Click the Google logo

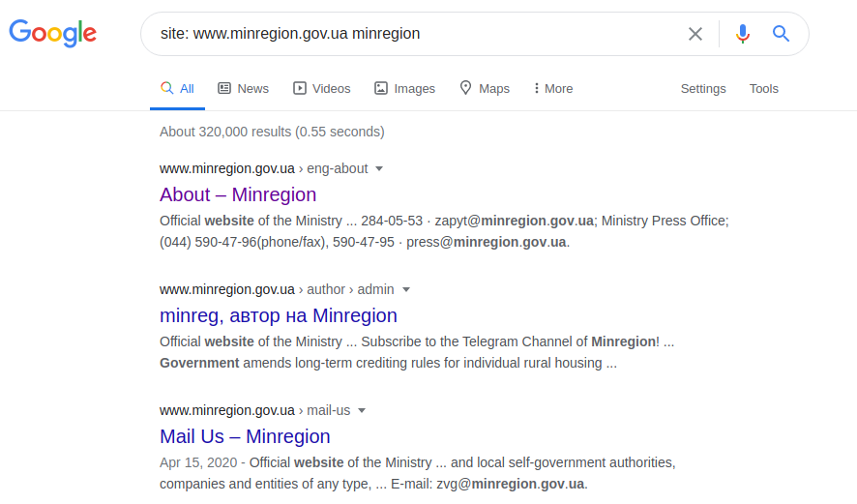[53, 33]
